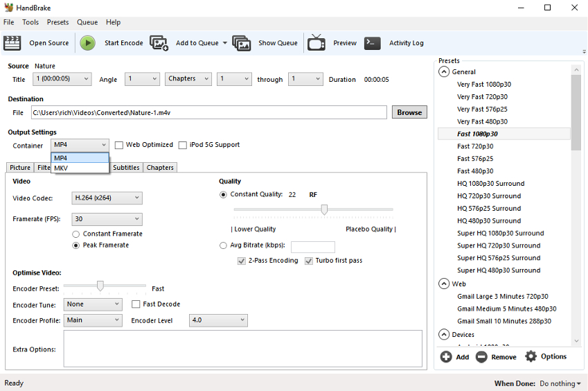
Task: Open the Angle dropdown
Action: [142, 79]
